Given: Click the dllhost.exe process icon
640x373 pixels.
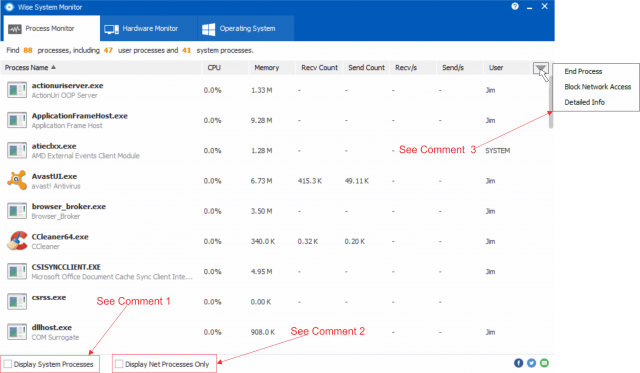Looking at the screenshot, I should coord(17,332).
